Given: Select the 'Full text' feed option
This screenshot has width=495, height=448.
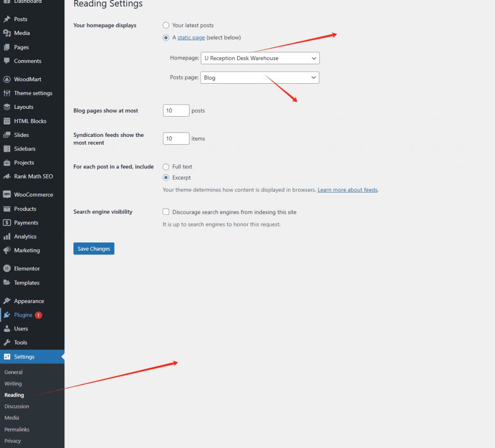Looking at the screenshot, I should point(166,166).
